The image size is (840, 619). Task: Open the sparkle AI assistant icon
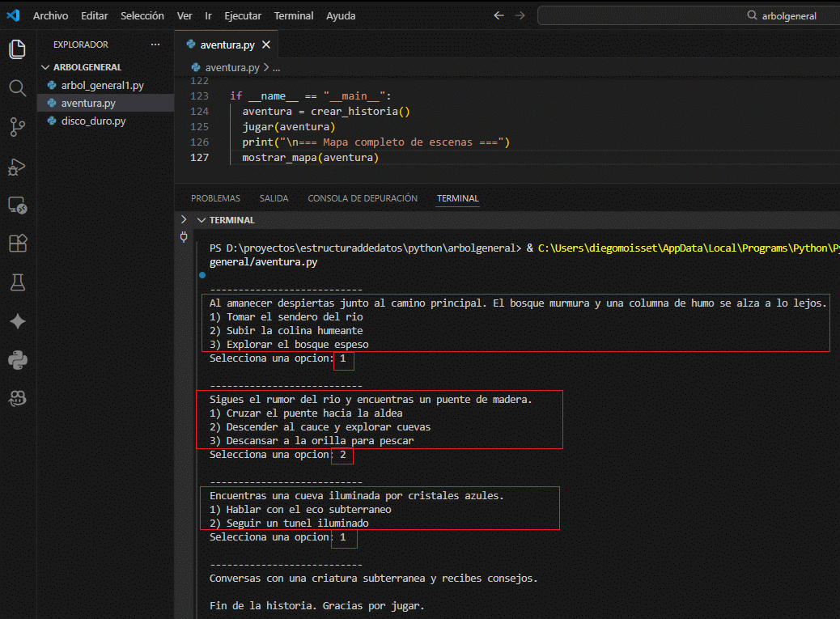click(x=17, y=321)
